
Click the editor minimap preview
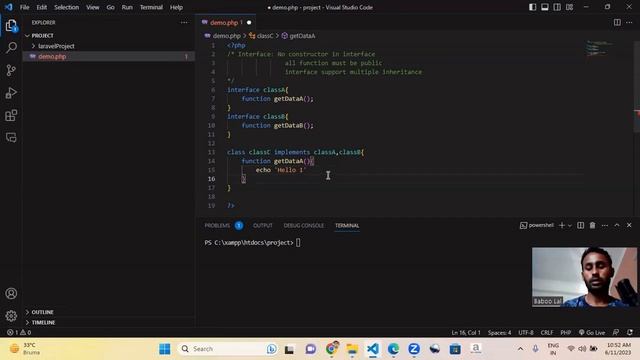click(x=599, y=48)
